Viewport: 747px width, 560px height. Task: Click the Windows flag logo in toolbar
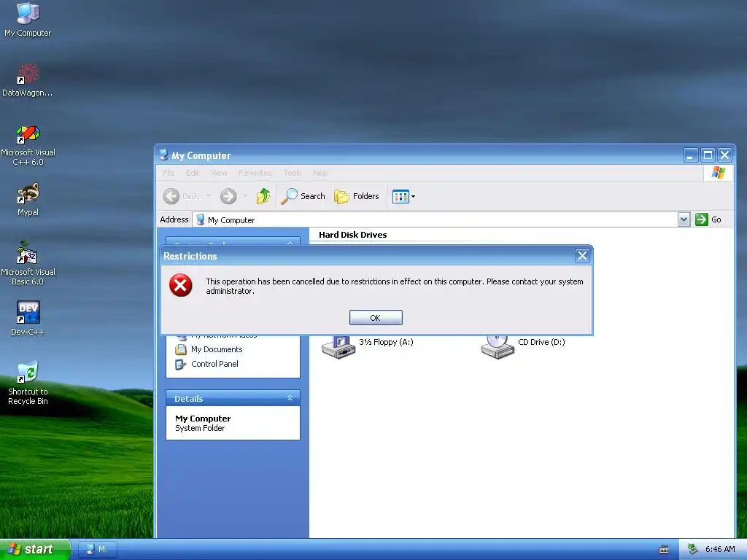(x=718, y=173)
